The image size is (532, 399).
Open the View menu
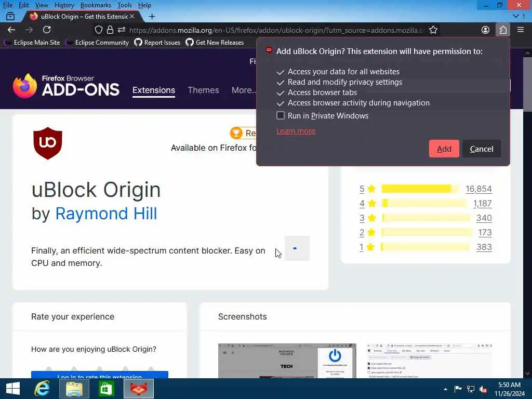(x=42, y=5)
